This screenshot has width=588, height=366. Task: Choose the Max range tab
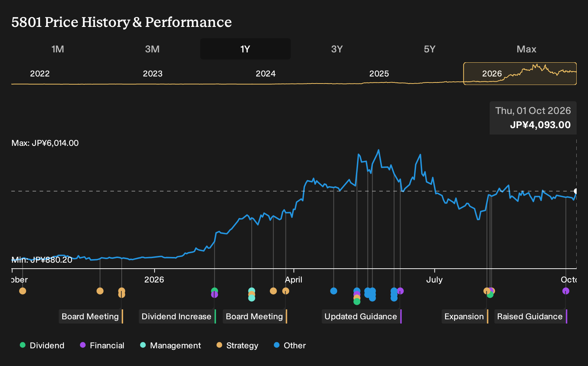(526, 49)
